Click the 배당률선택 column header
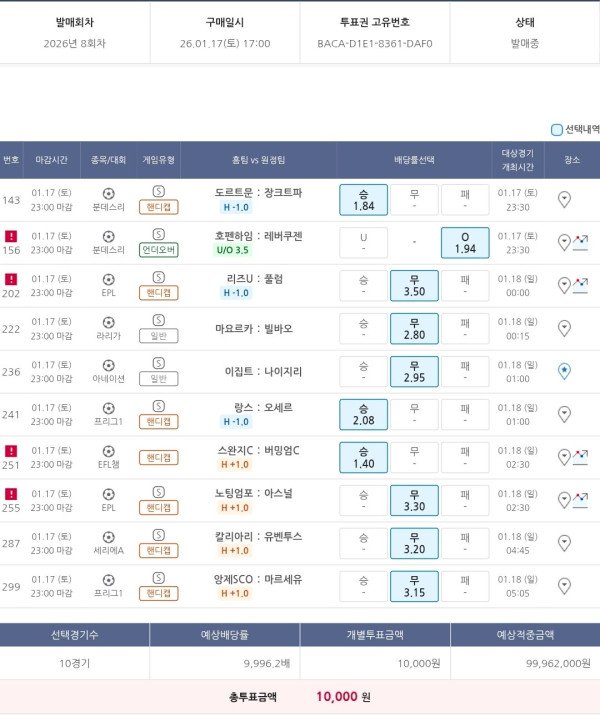Viewport: 600px width, 716px height. click(414, 160)
